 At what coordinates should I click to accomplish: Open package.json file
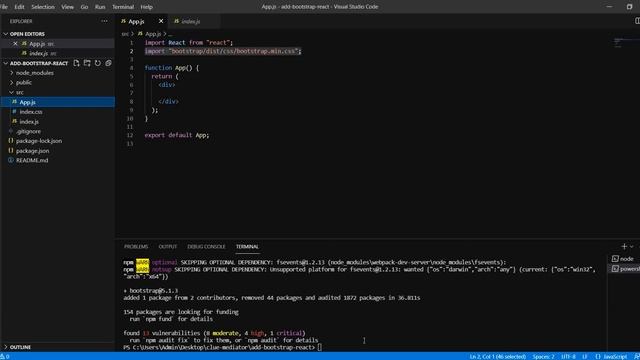(32, 151)
